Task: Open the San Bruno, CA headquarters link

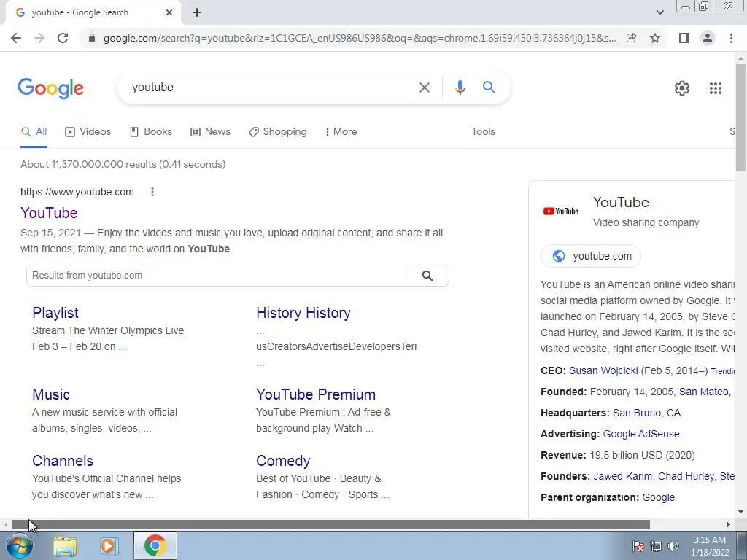Action: point(646,413)
